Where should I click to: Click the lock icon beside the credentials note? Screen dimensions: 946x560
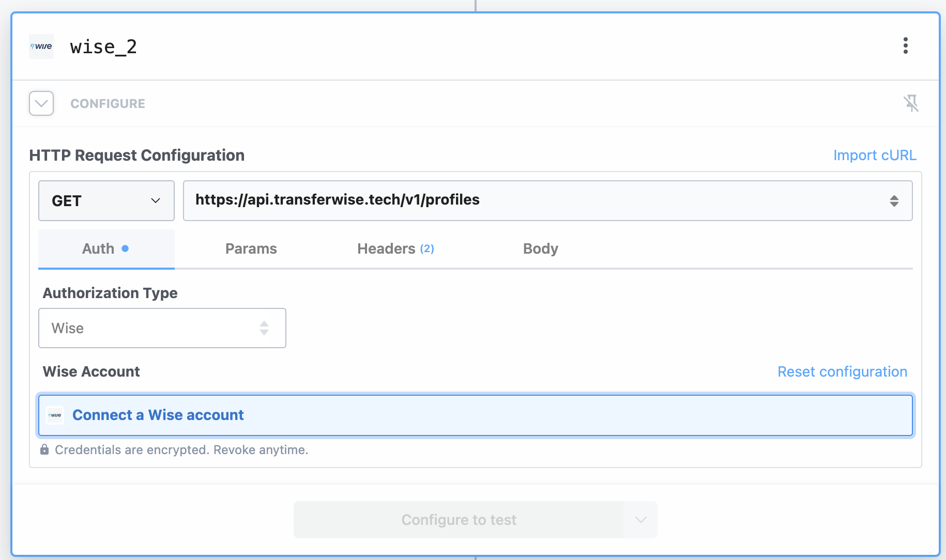point(44,449)
